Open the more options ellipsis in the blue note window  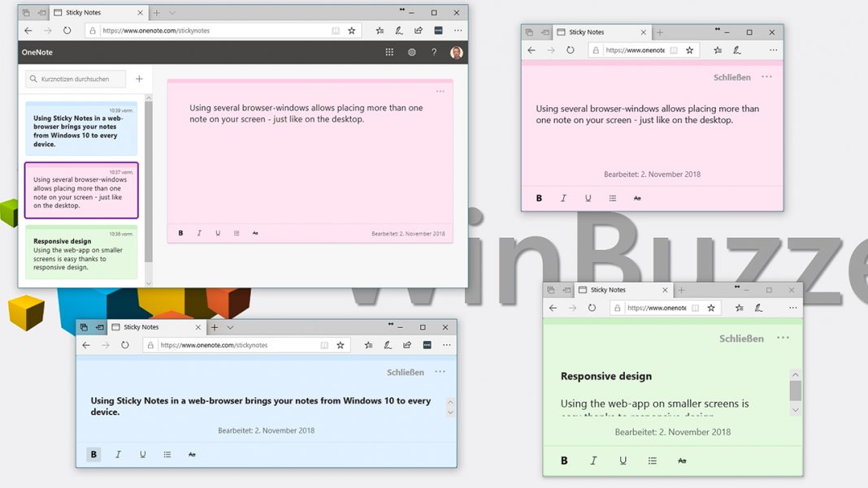[440, 372]
